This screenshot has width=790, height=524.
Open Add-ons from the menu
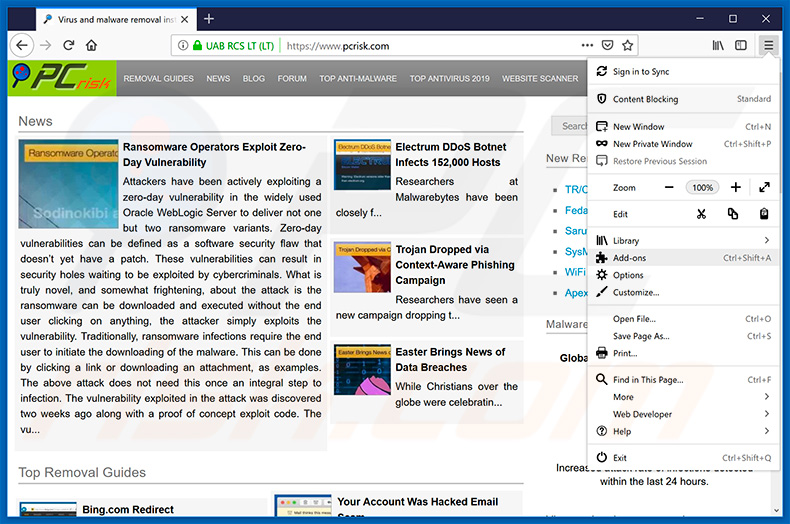(x=683, y=257)
